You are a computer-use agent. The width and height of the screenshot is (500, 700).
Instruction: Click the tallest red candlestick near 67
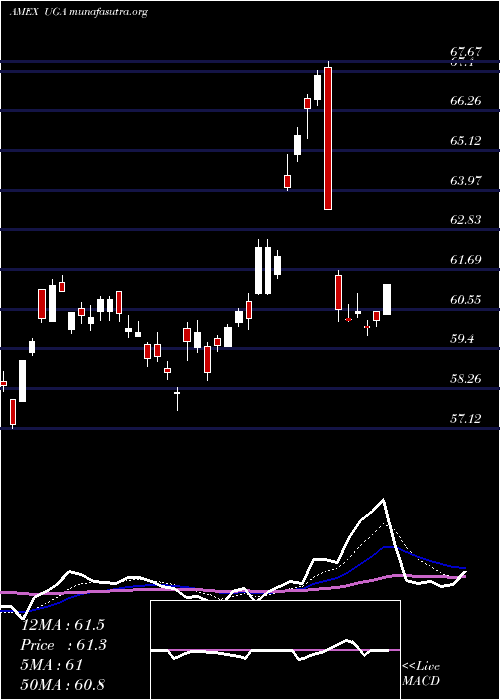(x=328, y=138)
